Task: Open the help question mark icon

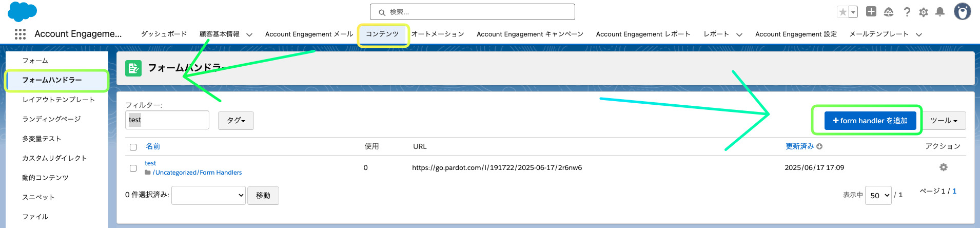Action: click(907, 12)
